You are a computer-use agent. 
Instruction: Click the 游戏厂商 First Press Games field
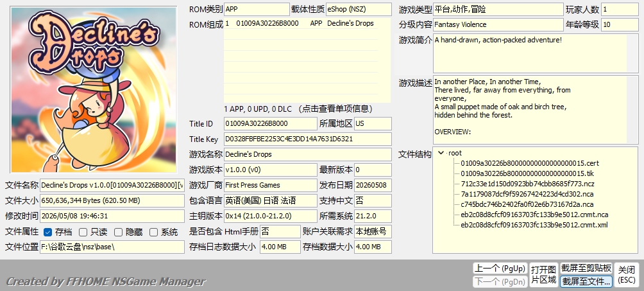[270, 185]
